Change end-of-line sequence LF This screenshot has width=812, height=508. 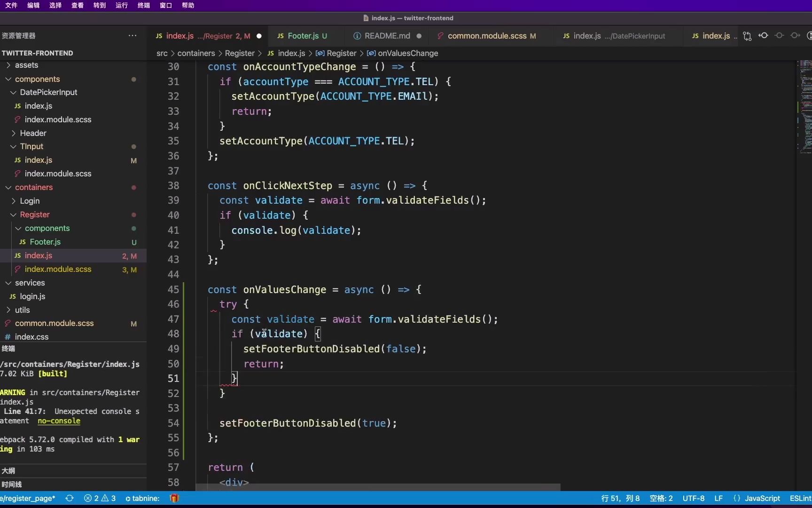pos(718,498)
